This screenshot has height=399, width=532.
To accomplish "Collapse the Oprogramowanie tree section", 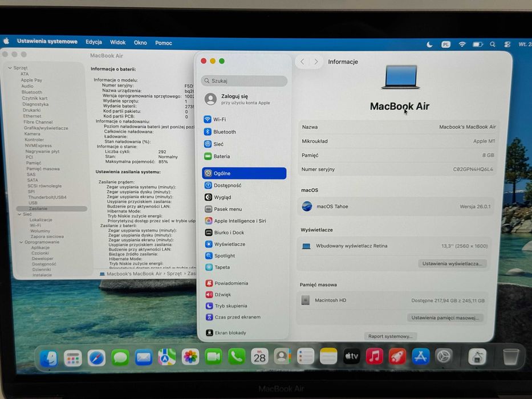I will coord(21,242).
